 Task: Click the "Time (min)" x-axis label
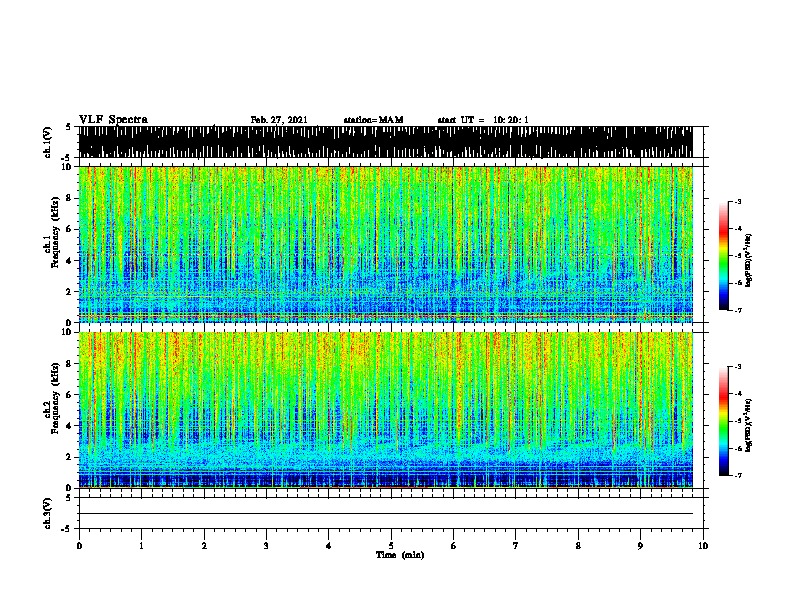click(x=400, y=555)
